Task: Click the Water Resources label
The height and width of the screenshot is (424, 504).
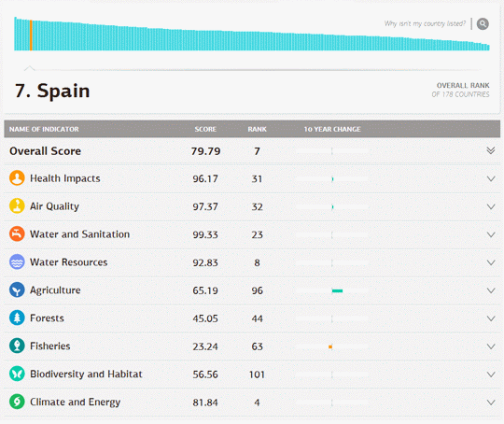Action: pos(69,262)
